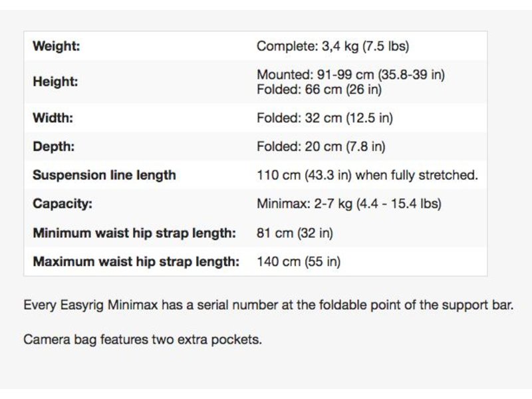Click the Height: row label
The image size is (532, 399).
tap(55, 82)
